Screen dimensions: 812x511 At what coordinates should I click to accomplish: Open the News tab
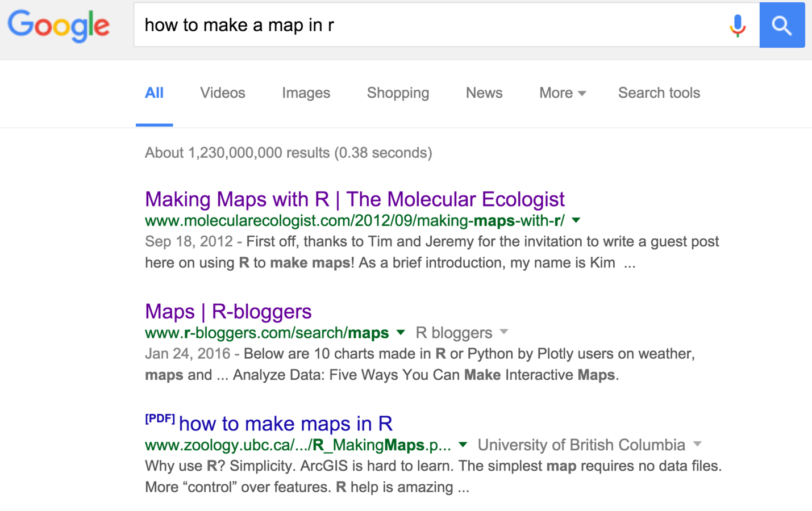[484, 93]
